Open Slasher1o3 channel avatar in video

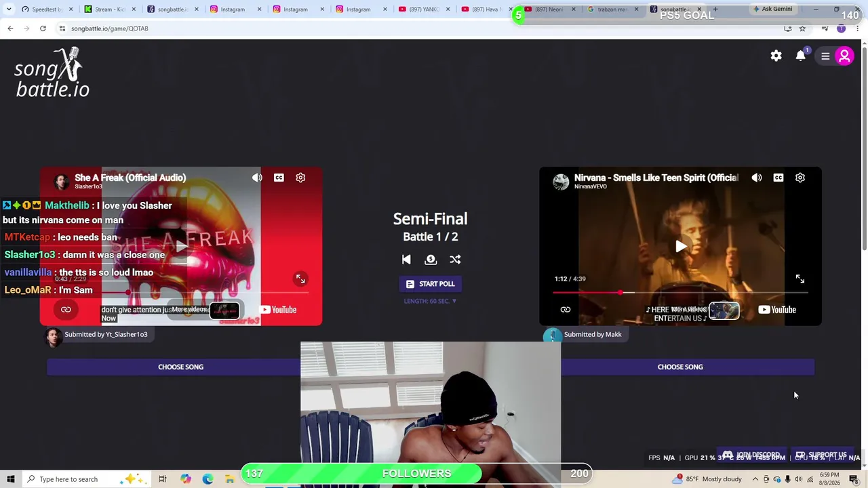(x=61, y=182)
